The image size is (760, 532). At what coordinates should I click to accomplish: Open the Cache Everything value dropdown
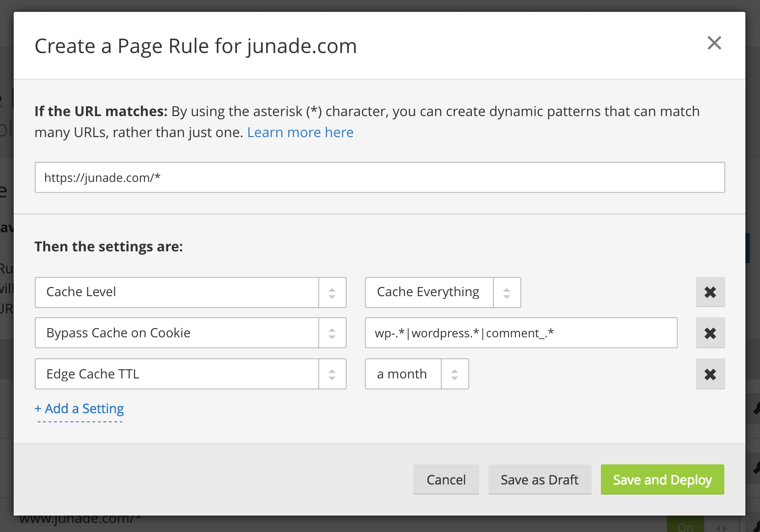(428, 292)
